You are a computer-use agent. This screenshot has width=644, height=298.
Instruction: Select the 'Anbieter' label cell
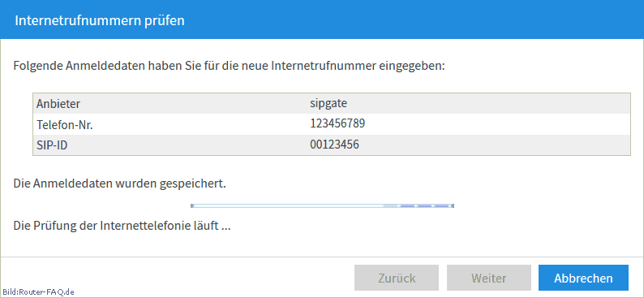58,104
